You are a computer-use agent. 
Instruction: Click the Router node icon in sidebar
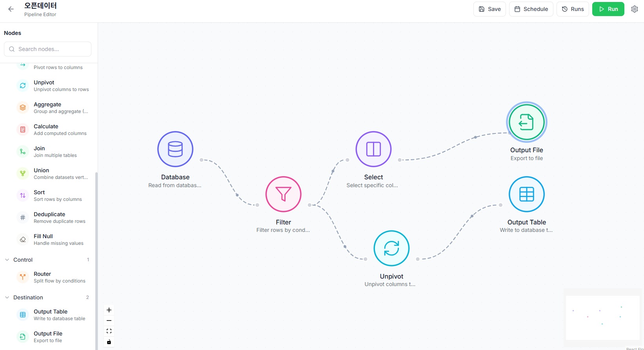23,277
